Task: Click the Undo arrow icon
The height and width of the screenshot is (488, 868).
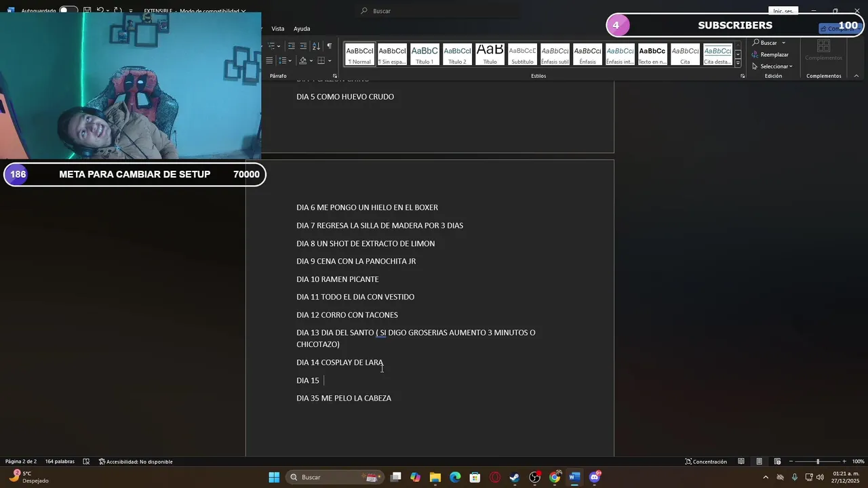Action: coord(100,11)
